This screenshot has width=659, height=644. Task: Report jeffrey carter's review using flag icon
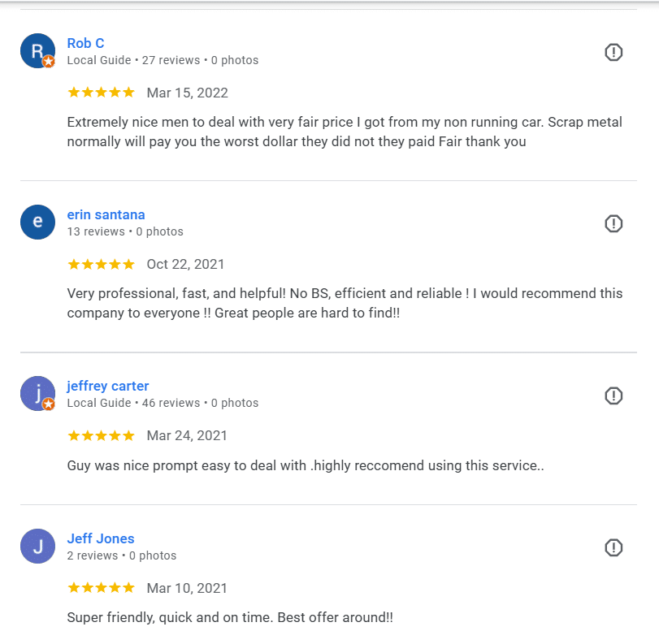[x=613, y=395]
